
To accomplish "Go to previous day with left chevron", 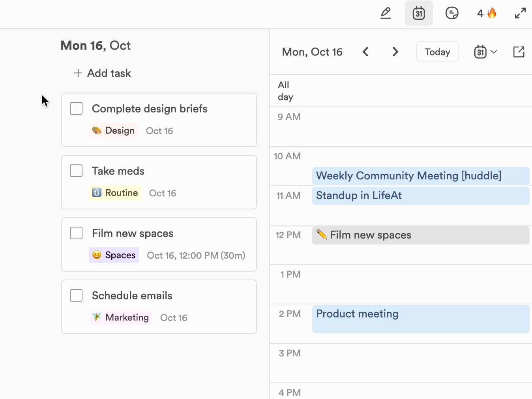I will [365, 52].
